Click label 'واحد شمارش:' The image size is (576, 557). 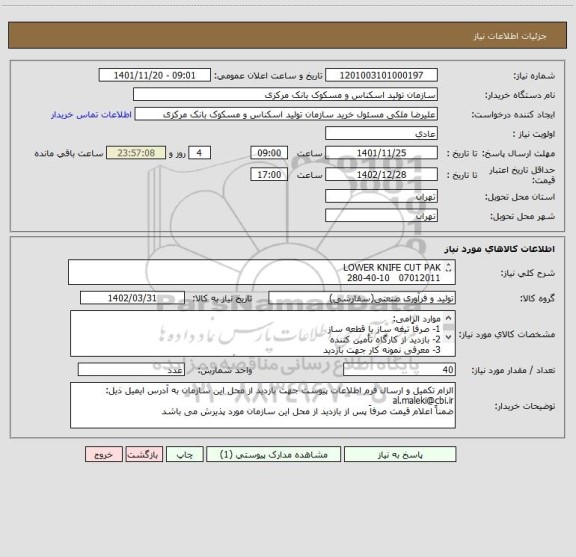tap(225, 370)
